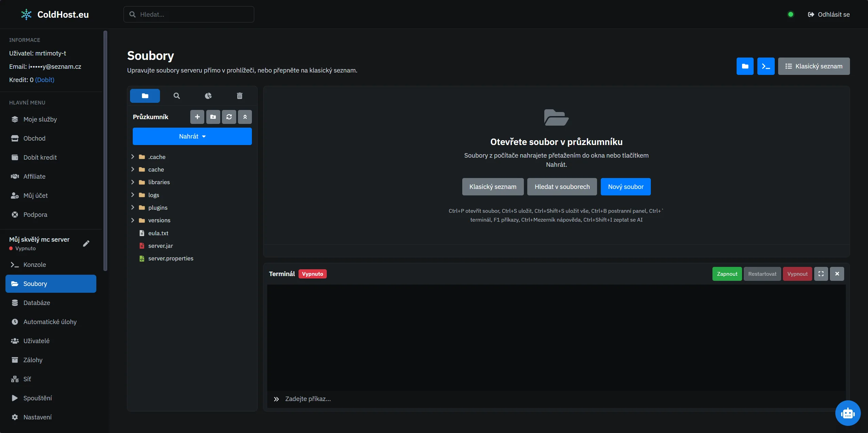
Task: Edit server name with pencil icon
Action: 86,243
